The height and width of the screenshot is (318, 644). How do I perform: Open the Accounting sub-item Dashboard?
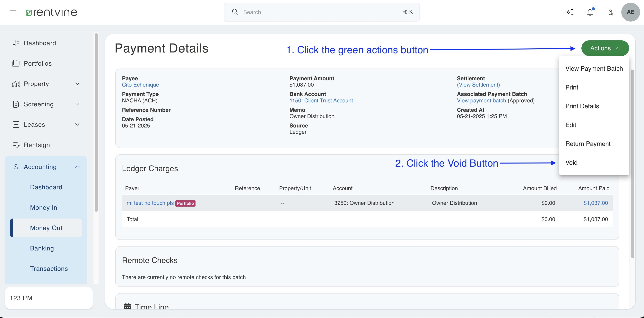pos(46,187)
